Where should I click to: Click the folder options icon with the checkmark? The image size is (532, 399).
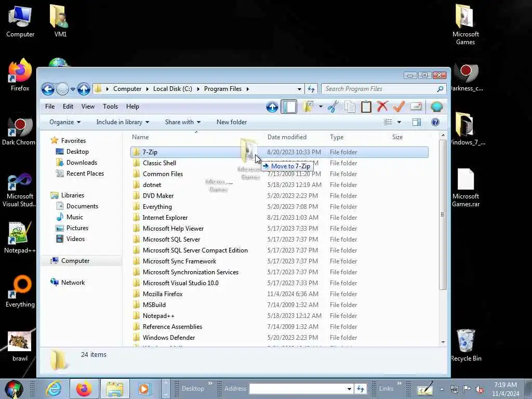(x=308, y=107)
